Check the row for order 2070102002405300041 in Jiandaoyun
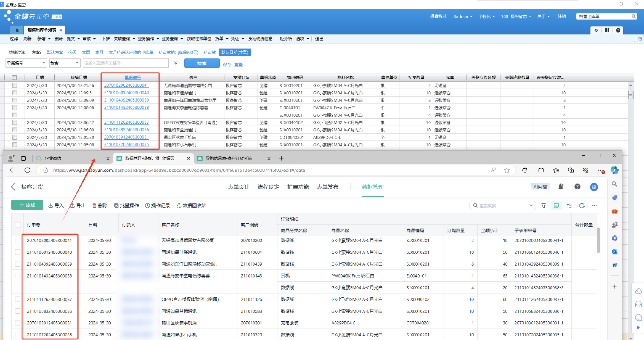The width and height of the screenshot is (644, 340). pyautogui.click(x=18, y=240)
